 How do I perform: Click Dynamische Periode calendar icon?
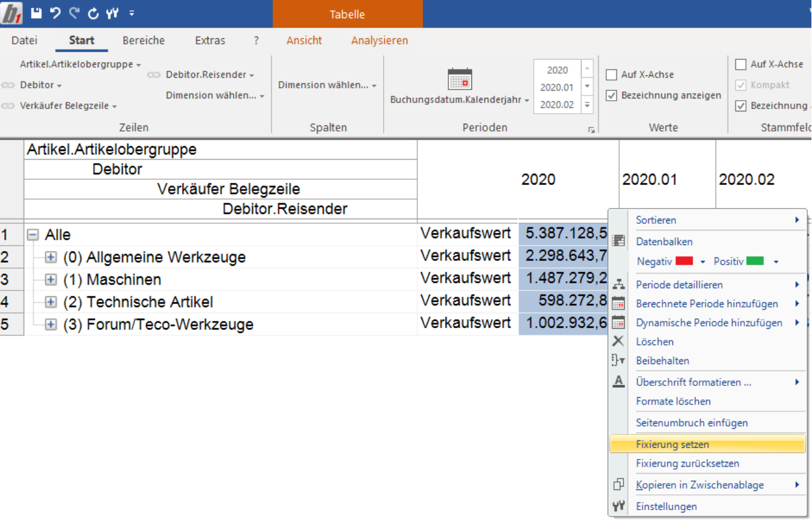click(618, 323)
